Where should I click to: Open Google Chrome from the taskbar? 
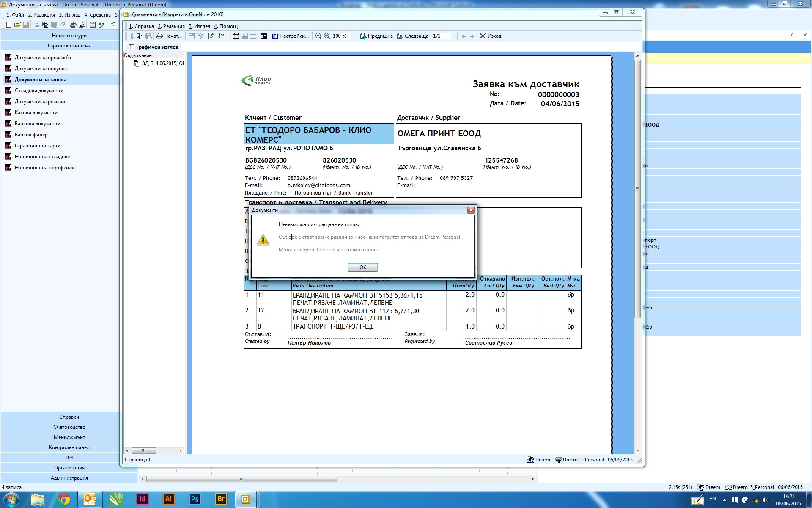(x=64, y=500)
